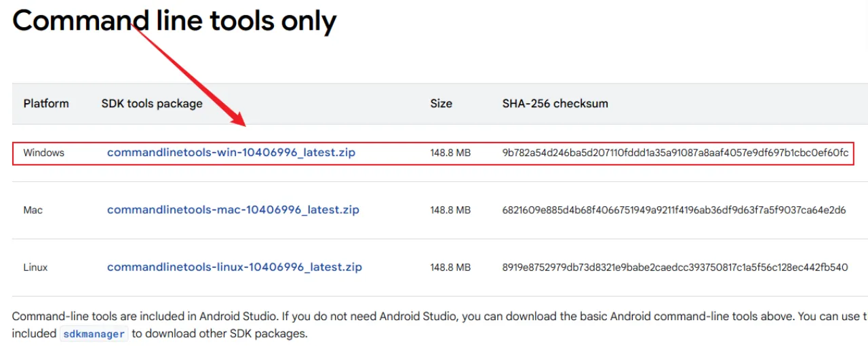Select the Linux platform cell
Viewport: 868px width, 346px height.
coord(35,267)
